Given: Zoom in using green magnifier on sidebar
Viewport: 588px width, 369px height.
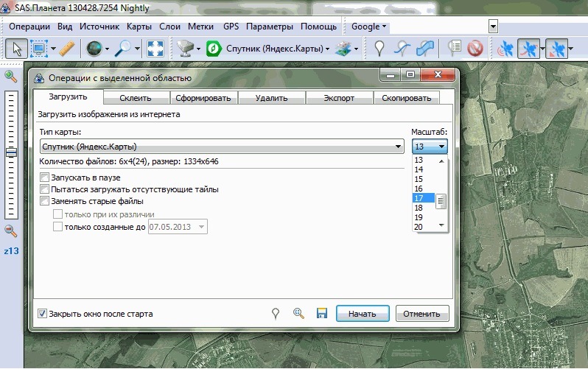Looking at the screenshot, I should coord(10,77).
